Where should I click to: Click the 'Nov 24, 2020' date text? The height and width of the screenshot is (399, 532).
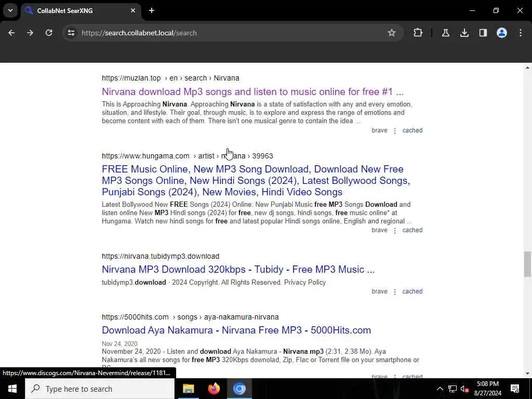[x=119, y=344]
